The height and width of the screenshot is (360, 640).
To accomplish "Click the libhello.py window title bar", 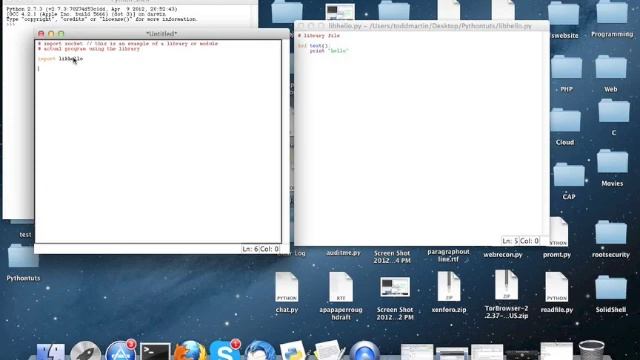I will tap(422, 26).
